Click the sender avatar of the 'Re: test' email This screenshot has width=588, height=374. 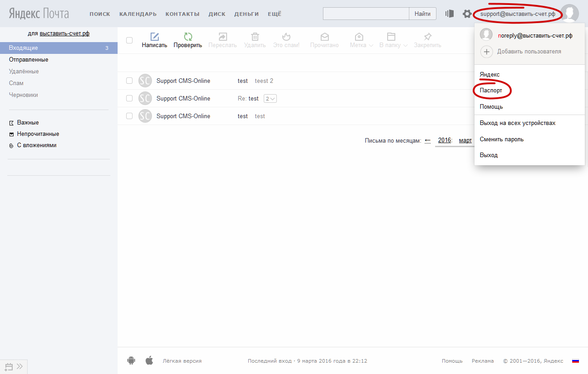(145, 98)
